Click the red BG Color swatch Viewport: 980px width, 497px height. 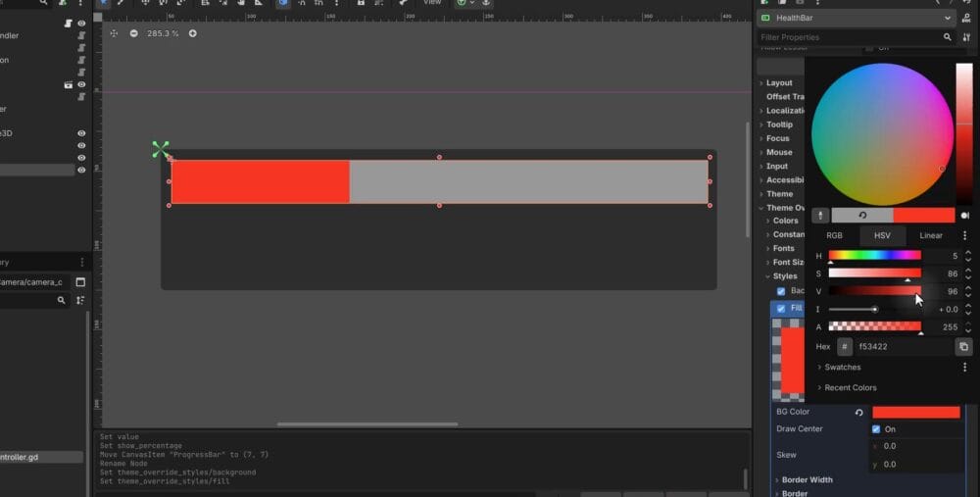(915, 412)
